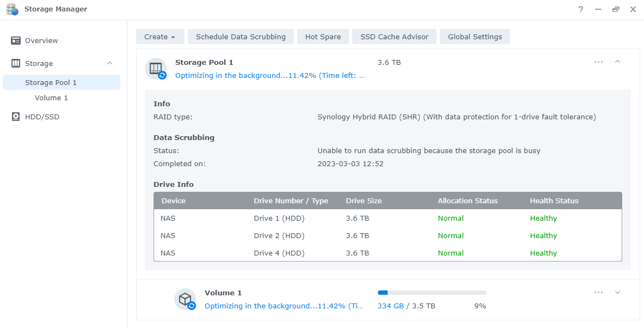Click the Volume 1 panel heading
This screenshot has width=644, height=328.
pyautogui.click(x=223, y=293)
